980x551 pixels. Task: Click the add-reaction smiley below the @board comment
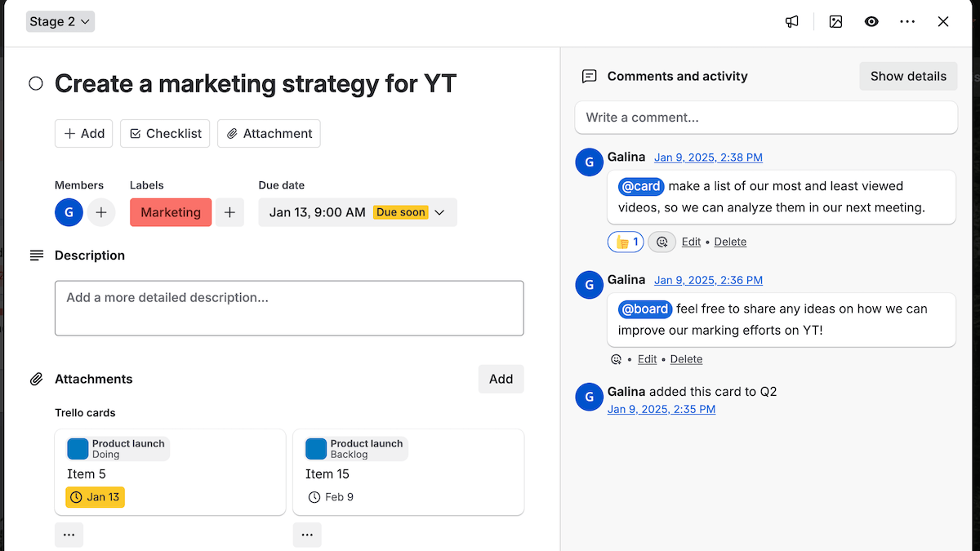pyautogui.click(x=616, y=358)
